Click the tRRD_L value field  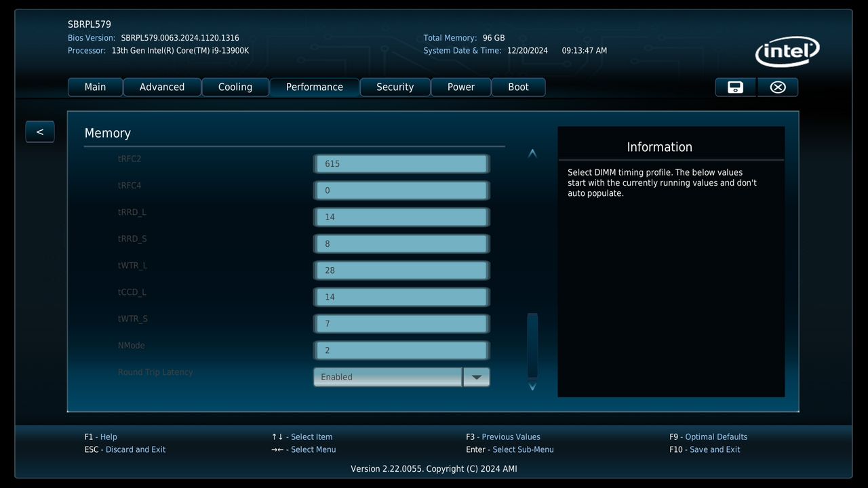pos(401,217)
